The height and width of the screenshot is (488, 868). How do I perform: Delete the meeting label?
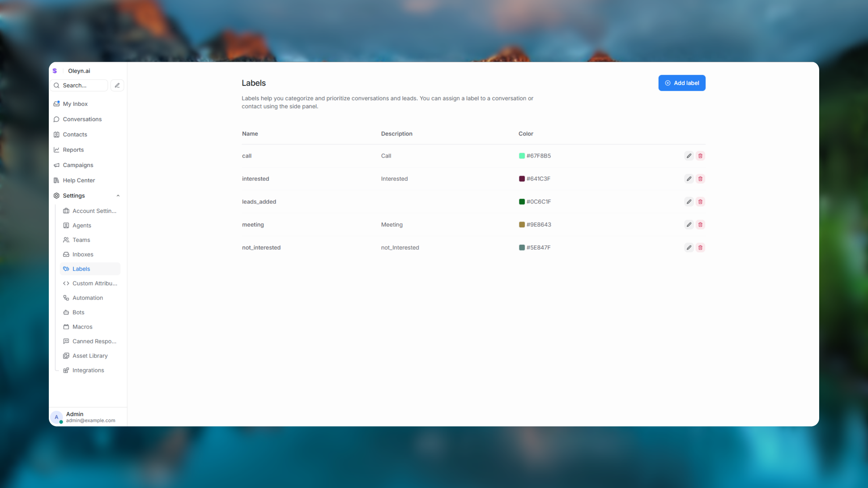[700, 224]
